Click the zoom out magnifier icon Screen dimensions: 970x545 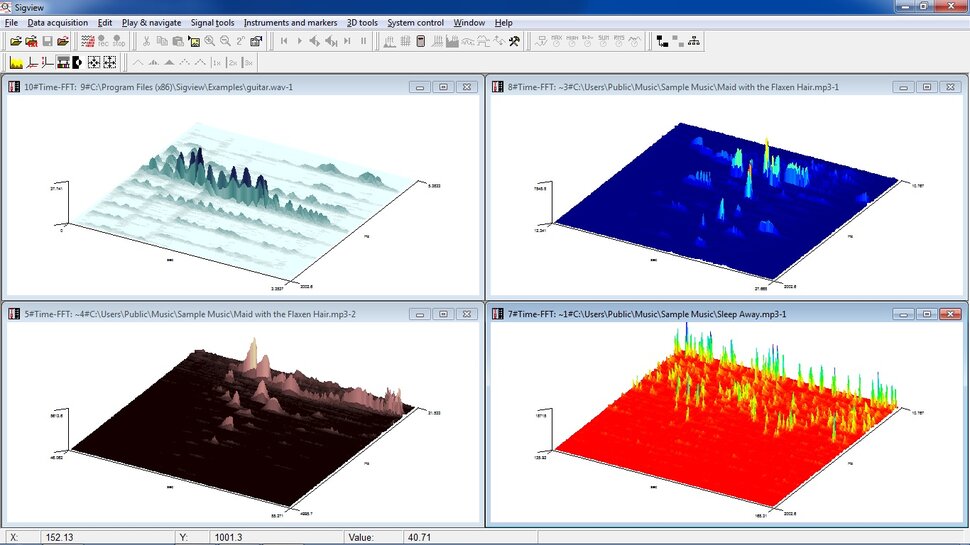[x=225, y=41]
